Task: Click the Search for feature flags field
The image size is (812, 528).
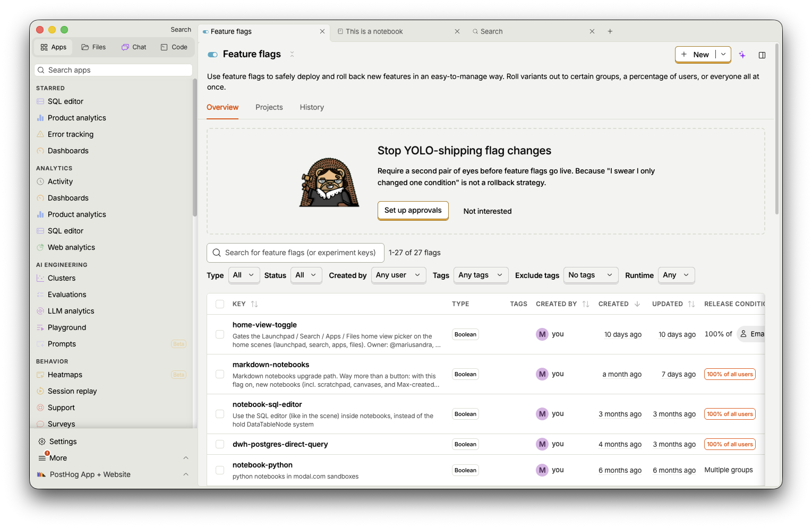Action: coord(295,253)
